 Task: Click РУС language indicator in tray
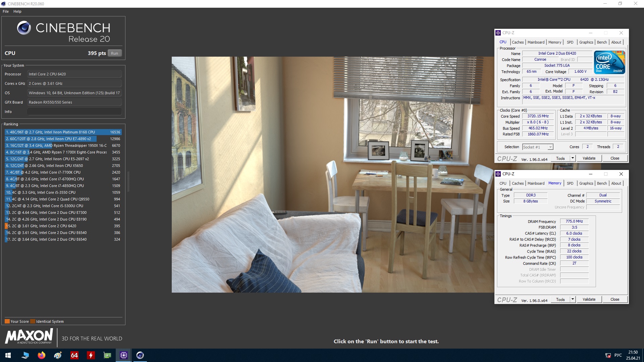[618, 355]
